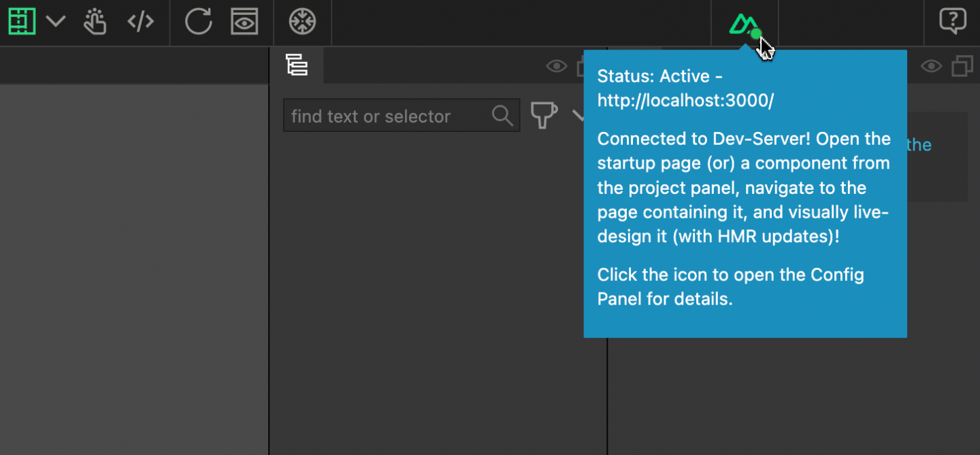
Task: Click the green page layout icon
Action: coord(22,20)
